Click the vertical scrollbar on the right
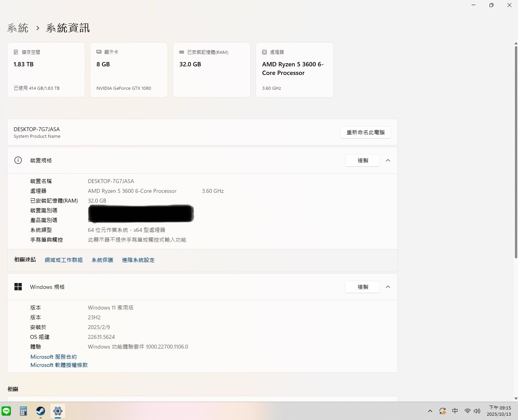Viewport: 518px width, 420px height. click(x=516, y=152)
